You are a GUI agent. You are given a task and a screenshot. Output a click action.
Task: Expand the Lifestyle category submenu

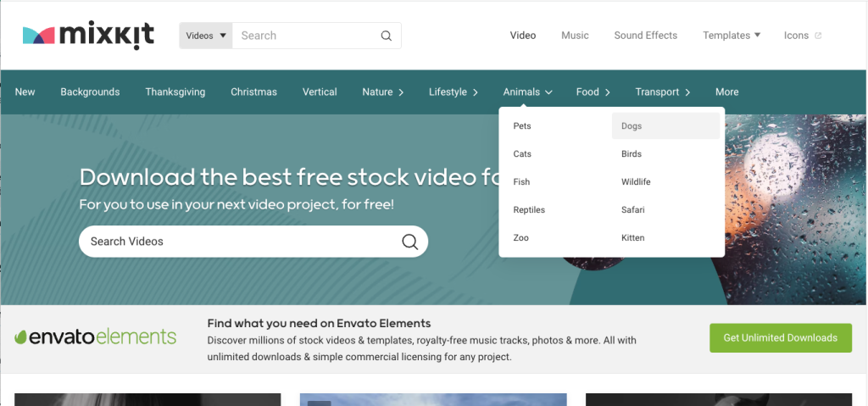point(453,92)
